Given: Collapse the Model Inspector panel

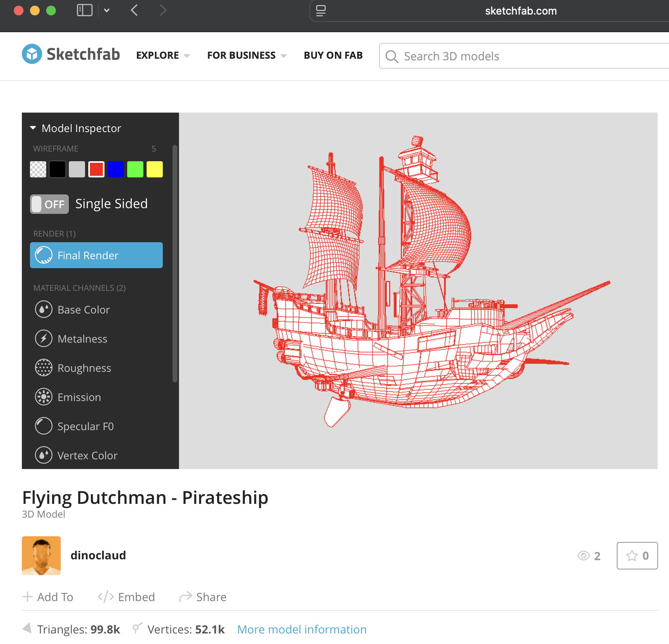Looking at the screenshot, I should (33, 128).
